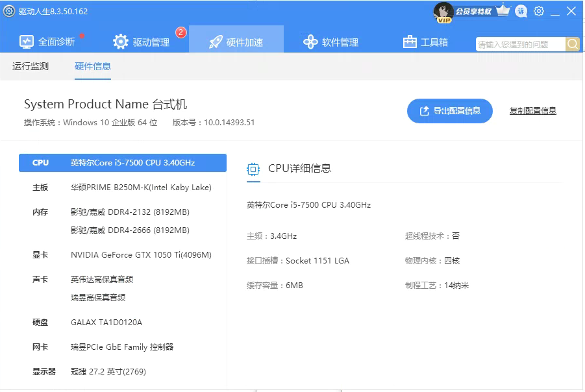Open the VIP user avatar
Viewport: 585px width, 392px height.
coord(443,12)
